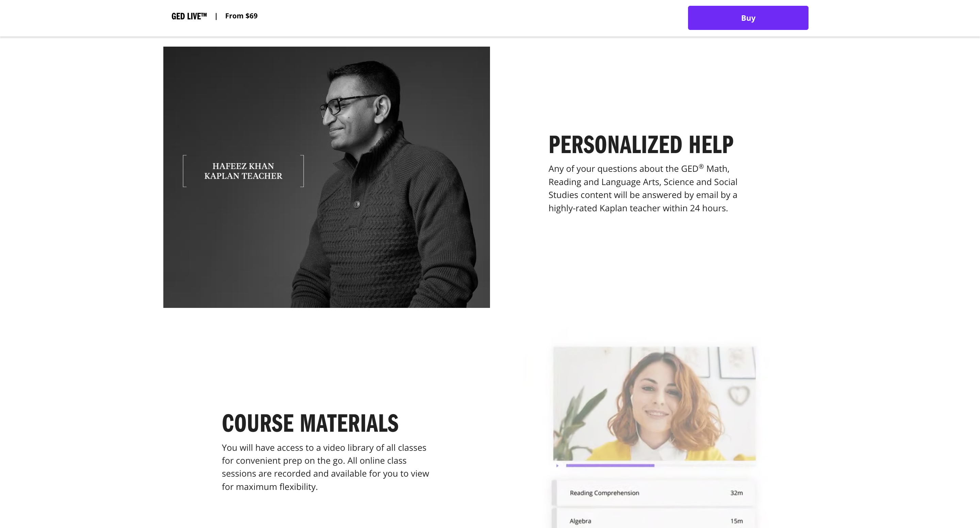Select the Algebra lesson row

pos(654,519)
